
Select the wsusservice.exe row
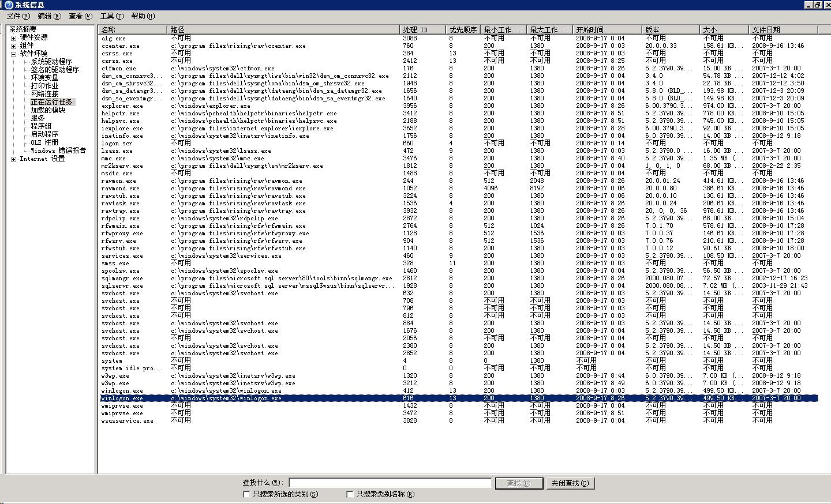pyautogui.click(x=459, y=421)
